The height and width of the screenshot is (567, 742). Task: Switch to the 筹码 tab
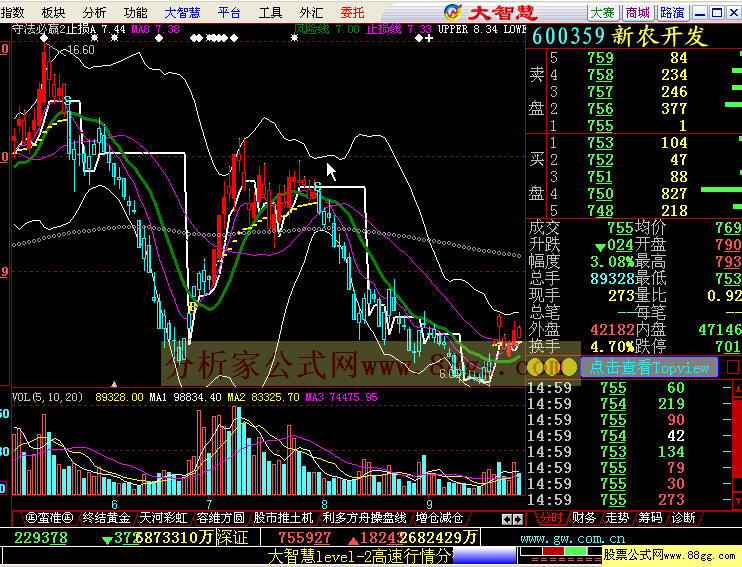click(x=650, y=518)
